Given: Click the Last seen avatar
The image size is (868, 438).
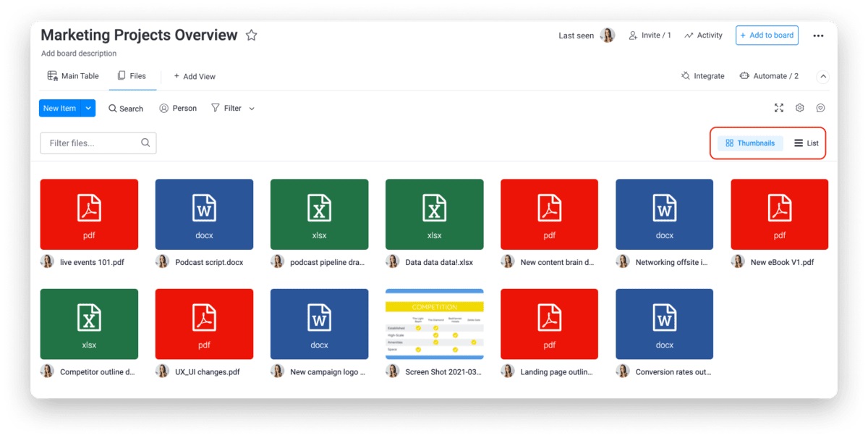Looking at the screenshot, I should pos(608,35).
